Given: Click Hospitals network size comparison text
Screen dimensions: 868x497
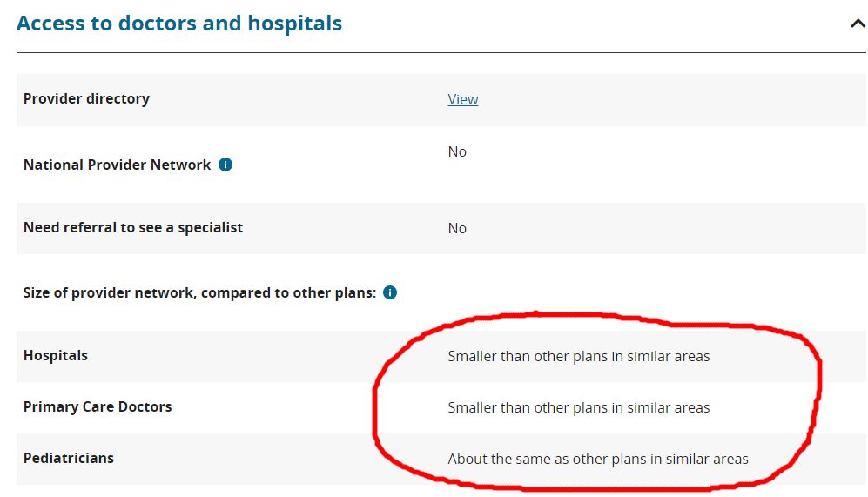Looking at the screenshot, I should tap(578, 356).
